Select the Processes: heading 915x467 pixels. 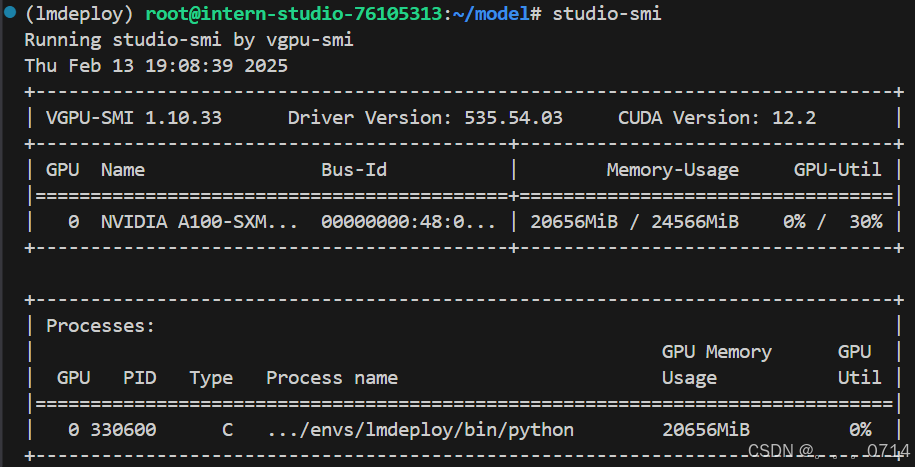(x=101, y=326)
